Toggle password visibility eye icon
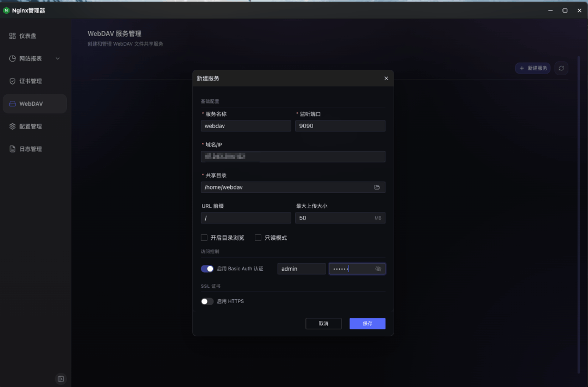The height and width of the screenshot is (387, 588). pos(378,269)
